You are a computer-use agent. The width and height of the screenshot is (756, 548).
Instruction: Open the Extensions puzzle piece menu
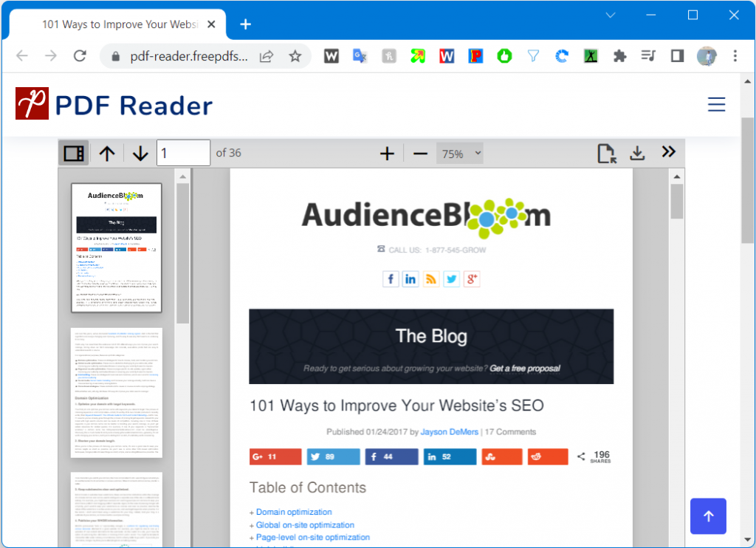pyautogui.click(x=619, y=56)
